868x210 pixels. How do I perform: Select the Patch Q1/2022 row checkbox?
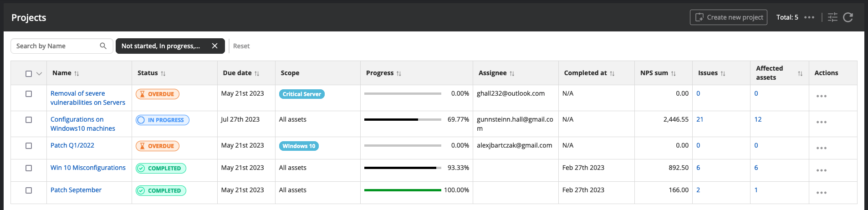tap(29, 146)
